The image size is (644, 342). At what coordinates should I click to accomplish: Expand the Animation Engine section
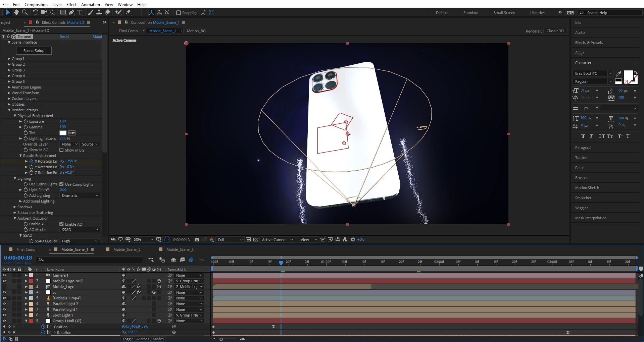coord(9,87)
